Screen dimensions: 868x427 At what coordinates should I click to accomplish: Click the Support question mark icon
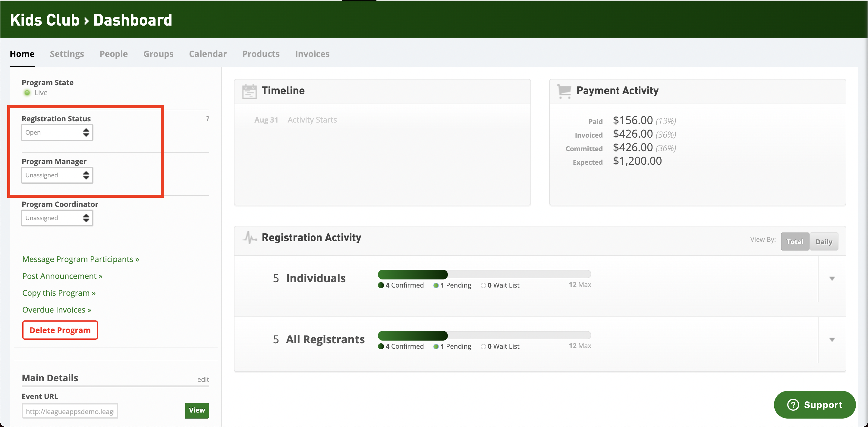point(793,404)
